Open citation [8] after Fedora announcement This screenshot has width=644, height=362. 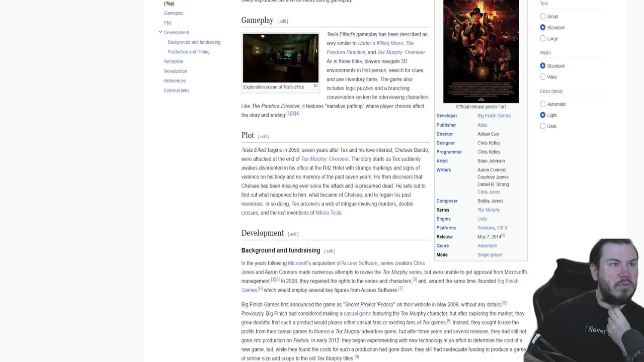tap(504, 303)
